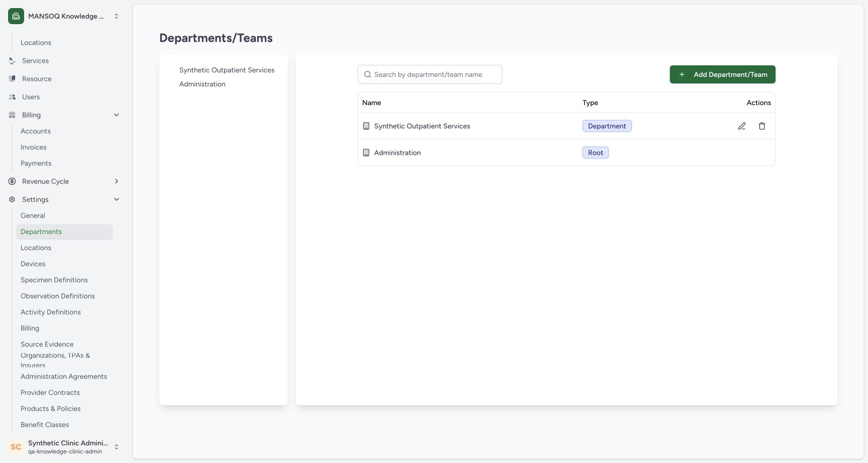Select the Departments settings item
The height and width of the screenshot is (463, 868).
[x=64, y=232]
